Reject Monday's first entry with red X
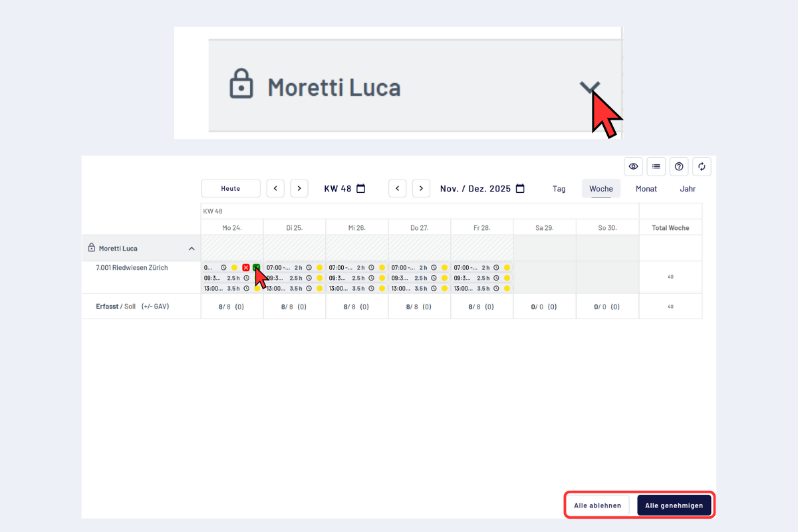798x532 pixels. 246,267
